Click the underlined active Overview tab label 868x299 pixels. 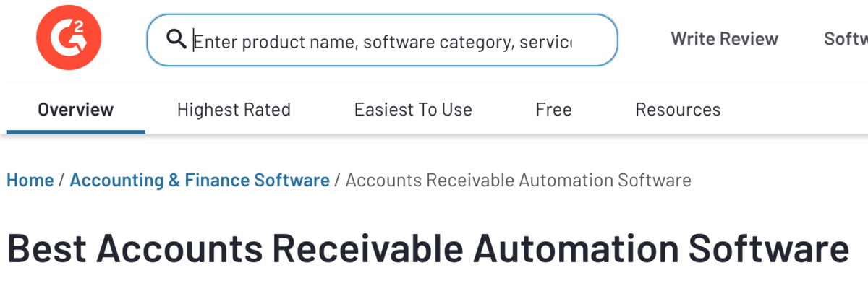(76, 110)
